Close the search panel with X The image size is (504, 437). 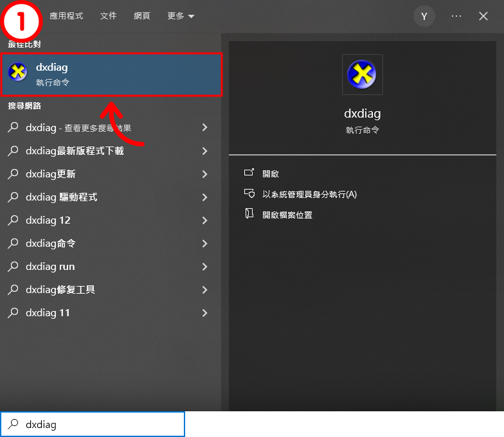pyautogui.click(x=483, y=16)
